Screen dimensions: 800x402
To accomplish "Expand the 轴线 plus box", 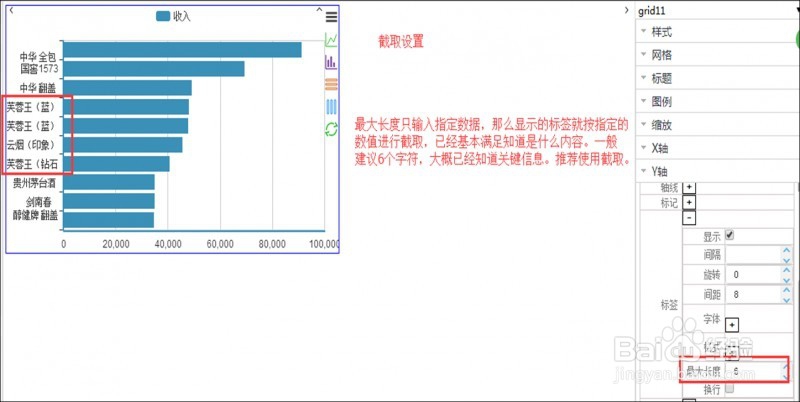I will click(689, 187).
